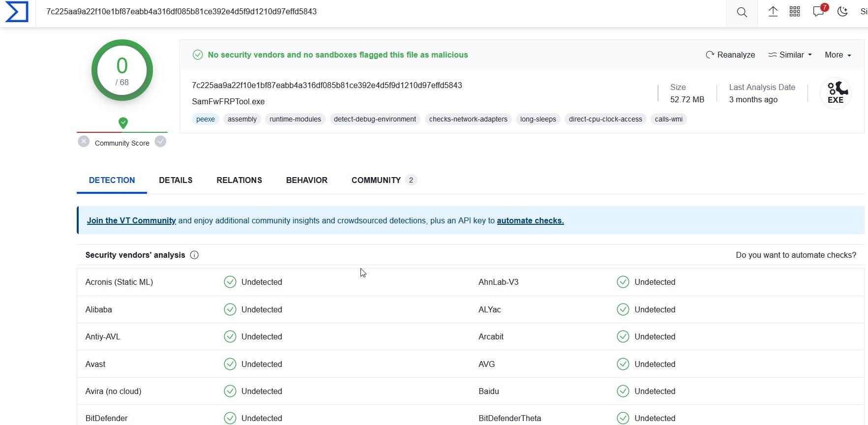Click the search magnifier icon
This screenshot has height=425, width=868.
coord(742,12)
